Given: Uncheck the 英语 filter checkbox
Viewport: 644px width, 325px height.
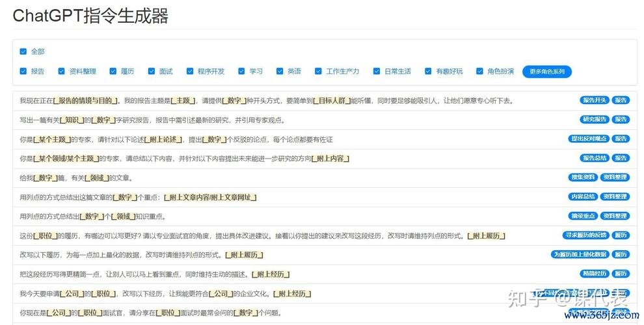Looking at the screenshot, I should click(x=280, y=71).
